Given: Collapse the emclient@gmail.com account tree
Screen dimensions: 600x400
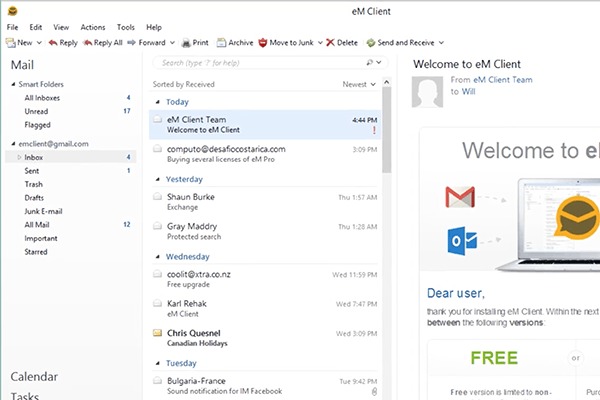Looking at the screenshot, I should point(13,144).
